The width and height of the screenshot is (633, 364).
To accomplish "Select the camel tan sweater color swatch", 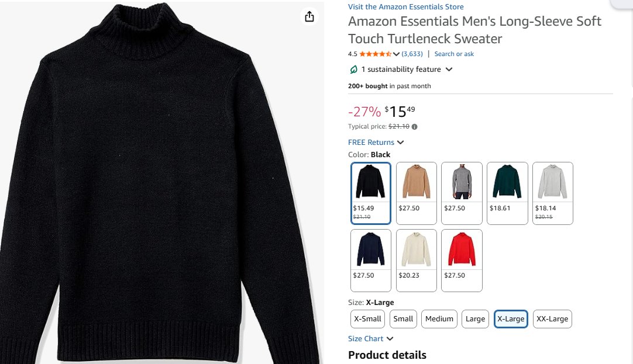I will click(x=417, y=193).
